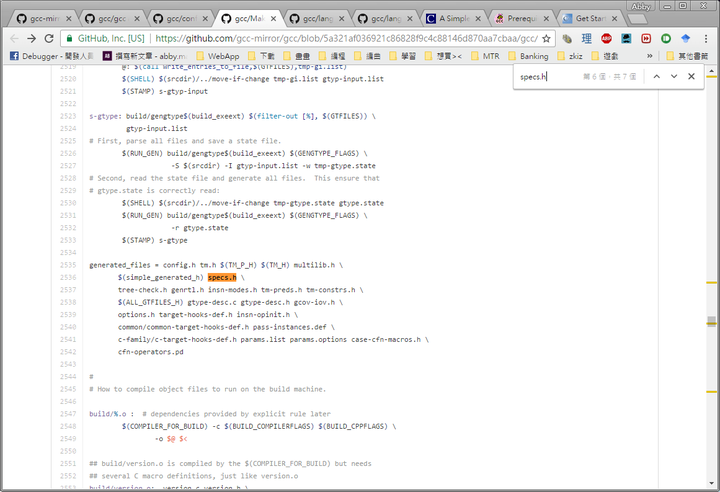Close the Get Start tab
Image resolution: width=720 pixels, height=492 pixels.
[614, 19]
